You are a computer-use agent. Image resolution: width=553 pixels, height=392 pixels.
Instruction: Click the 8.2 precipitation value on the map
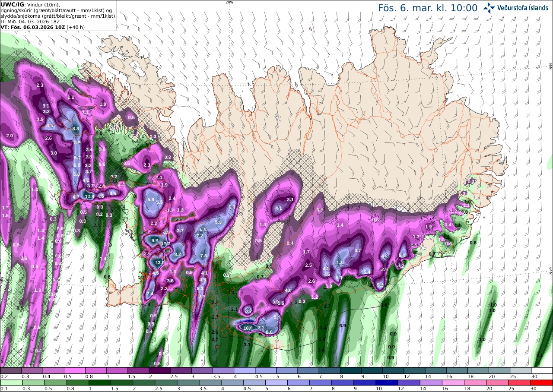point(177,255)
